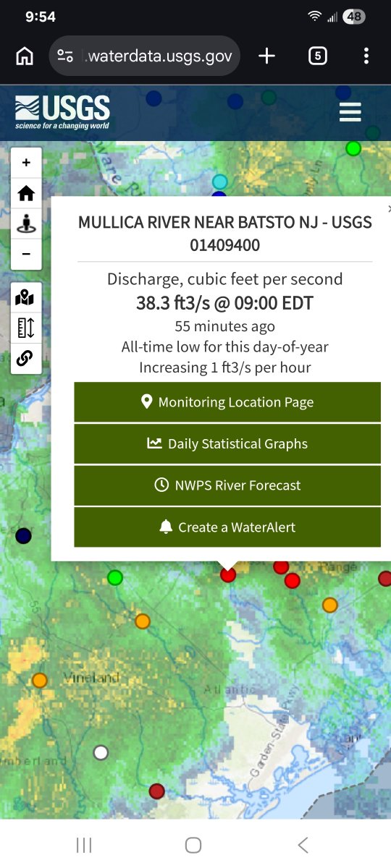Viewport: 391px width, 868px height.
Task: Click the USGS logo
Action: 62,112
